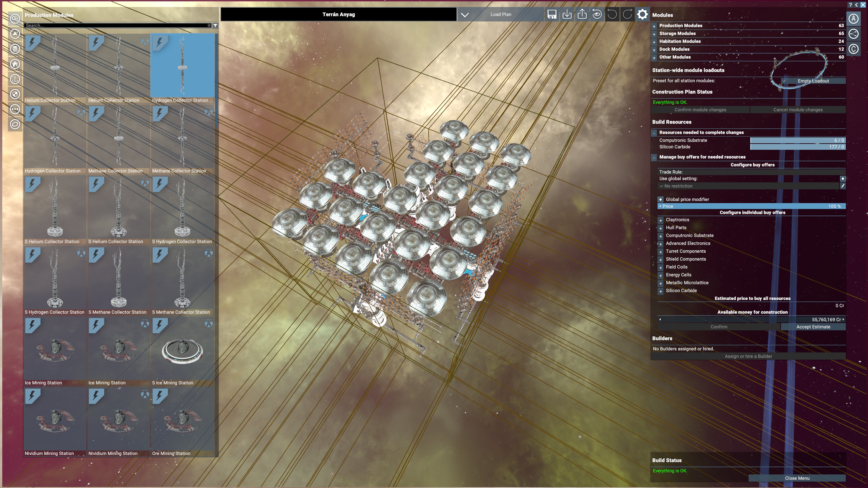The width and height of the screenshot is (868, 488).
Task: Open the help question mark icon
Action: [850, 5]
